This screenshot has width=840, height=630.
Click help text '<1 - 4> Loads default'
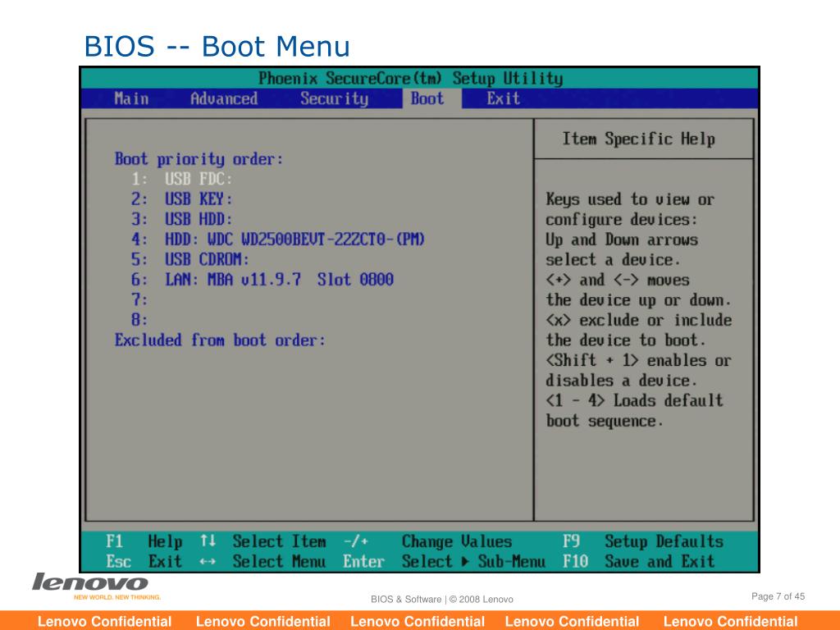(x=634, y=400)
